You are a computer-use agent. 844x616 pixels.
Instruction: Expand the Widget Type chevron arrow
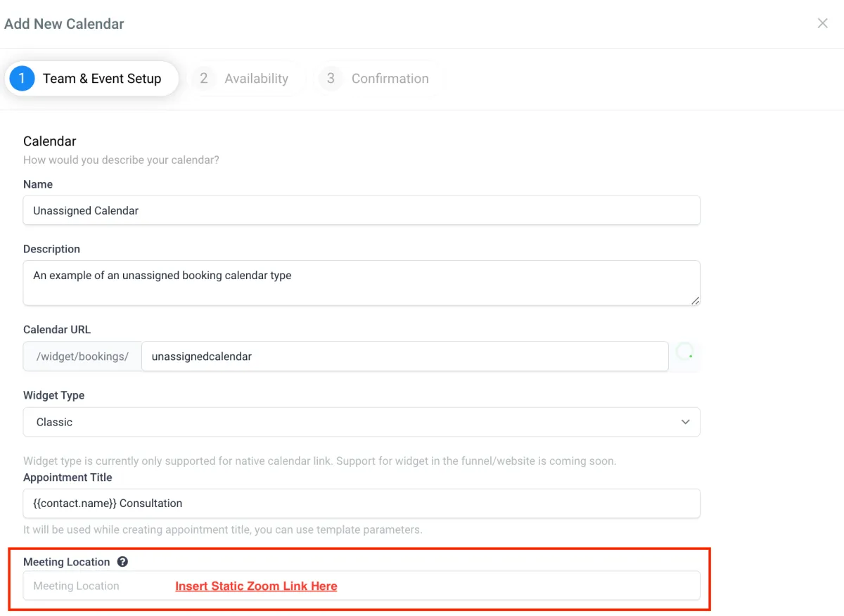[685, 422]
